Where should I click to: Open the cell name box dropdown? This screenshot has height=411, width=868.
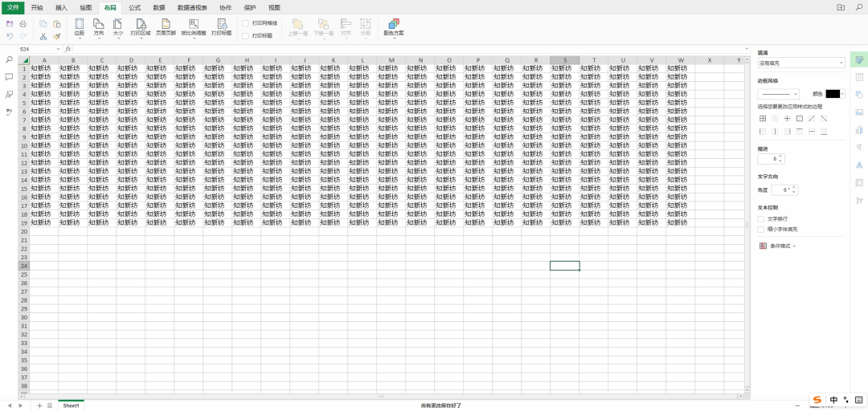(58, 49)
